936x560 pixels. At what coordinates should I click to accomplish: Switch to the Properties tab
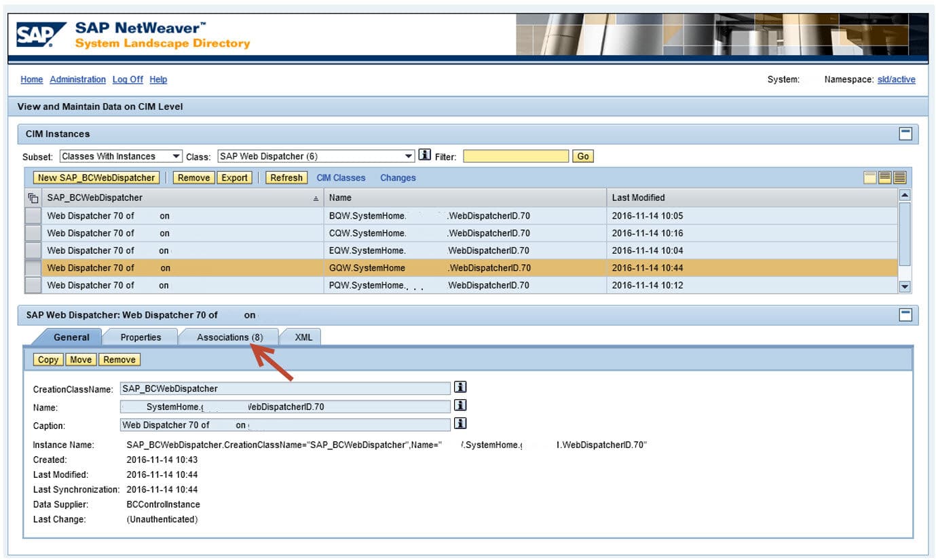click(141, 337)
